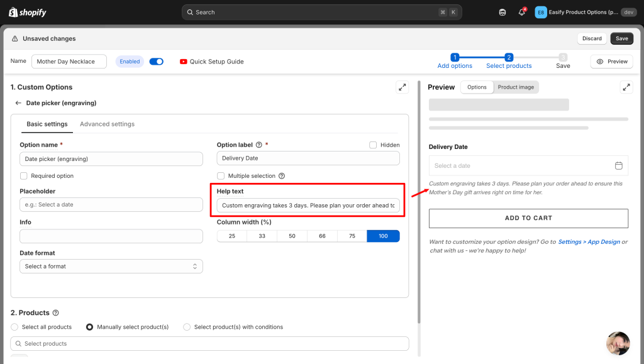The height and width of the screenshot is (364, 644).
Task: Open the chat support avatar bubble
Action: [x=618, y=343]
